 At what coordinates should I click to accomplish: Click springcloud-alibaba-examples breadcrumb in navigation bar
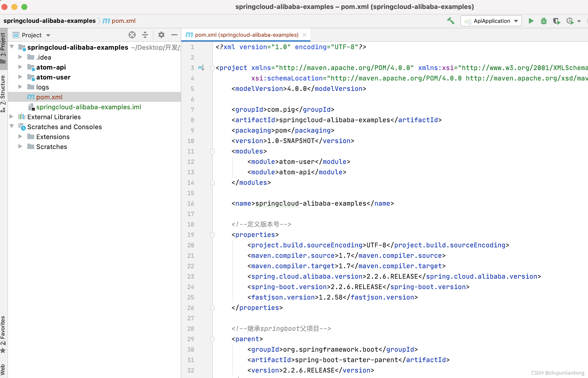[49, 21]
